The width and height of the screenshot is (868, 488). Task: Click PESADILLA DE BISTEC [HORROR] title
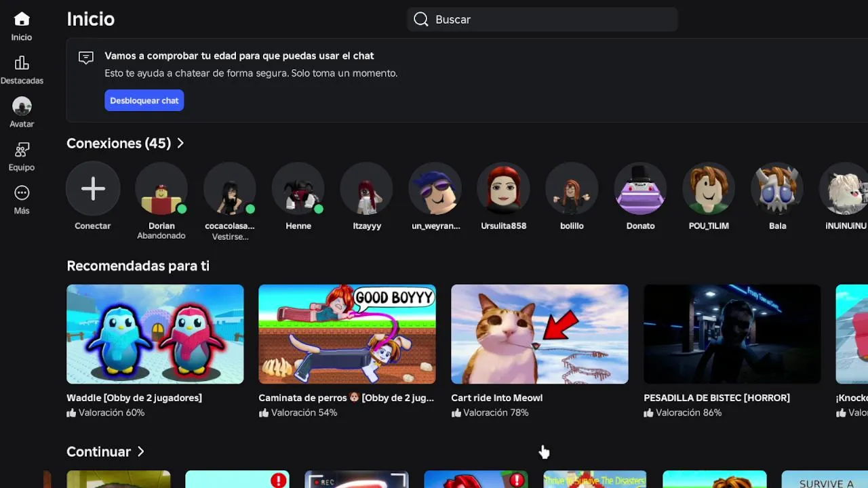point(717,398)
